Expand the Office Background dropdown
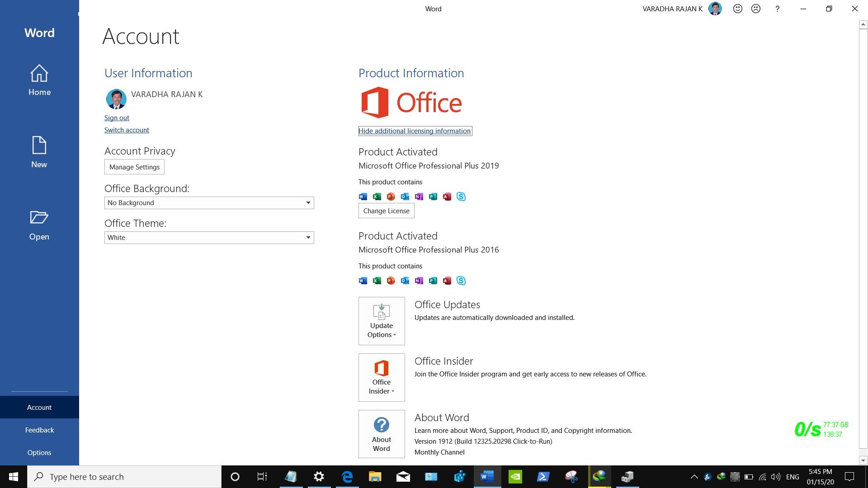This screenshot has height=488, width=868. pos(307,202)
